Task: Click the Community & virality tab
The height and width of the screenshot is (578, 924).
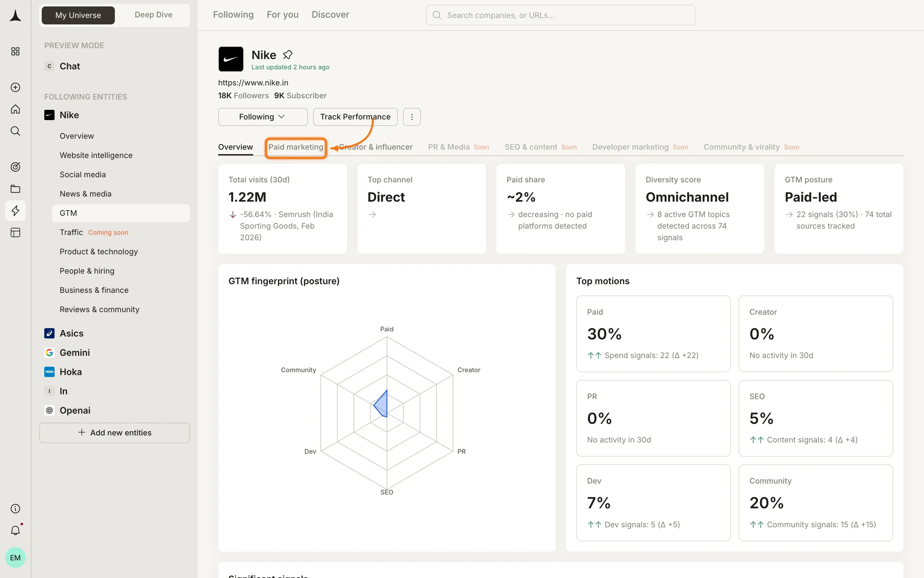Action: coord(751,147)
